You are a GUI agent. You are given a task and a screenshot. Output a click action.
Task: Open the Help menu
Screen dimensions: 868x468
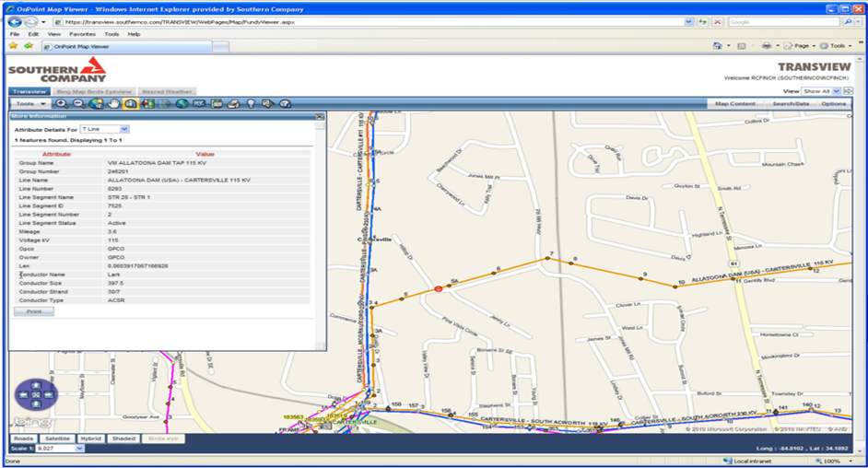134,34
